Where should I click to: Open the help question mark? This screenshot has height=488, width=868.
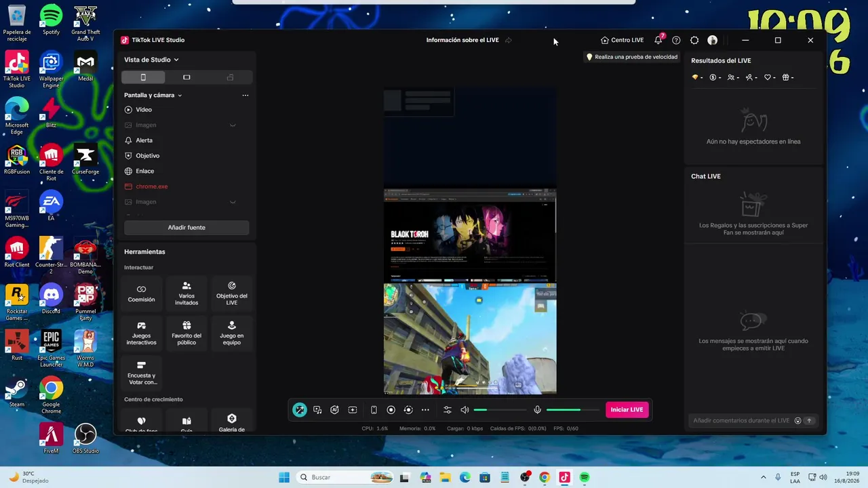676,40
